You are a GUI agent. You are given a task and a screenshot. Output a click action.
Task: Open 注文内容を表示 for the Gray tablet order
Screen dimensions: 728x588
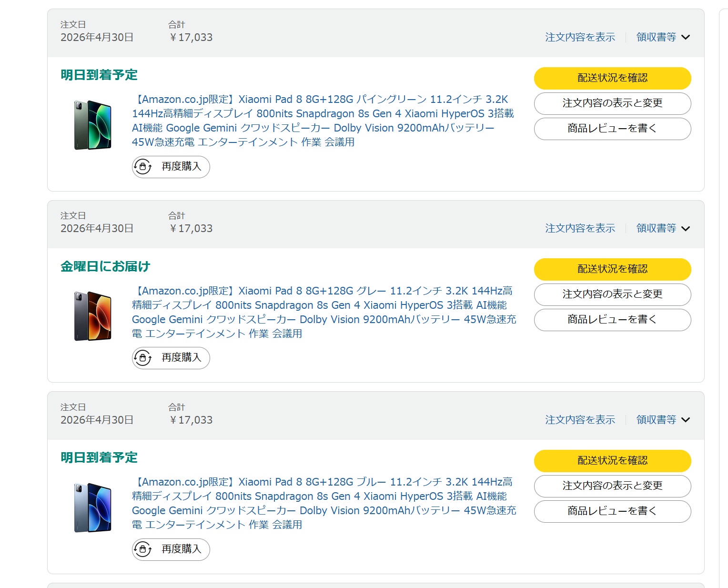click(580, 228)
